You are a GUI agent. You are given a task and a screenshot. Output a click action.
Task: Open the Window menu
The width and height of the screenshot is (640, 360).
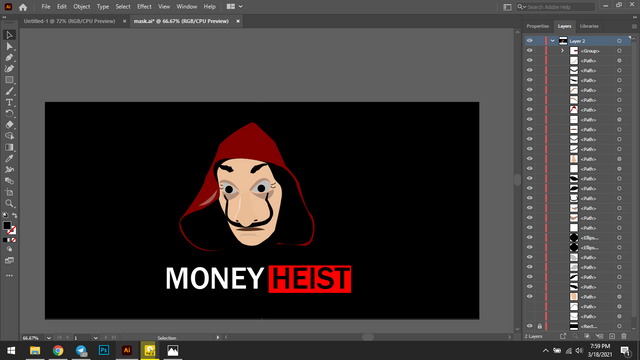coord(187,7)
